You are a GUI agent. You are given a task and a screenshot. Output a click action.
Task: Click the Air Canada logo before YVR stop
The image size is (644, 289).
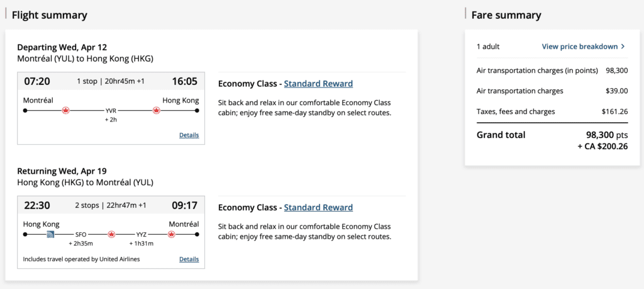tap(65, 110)
